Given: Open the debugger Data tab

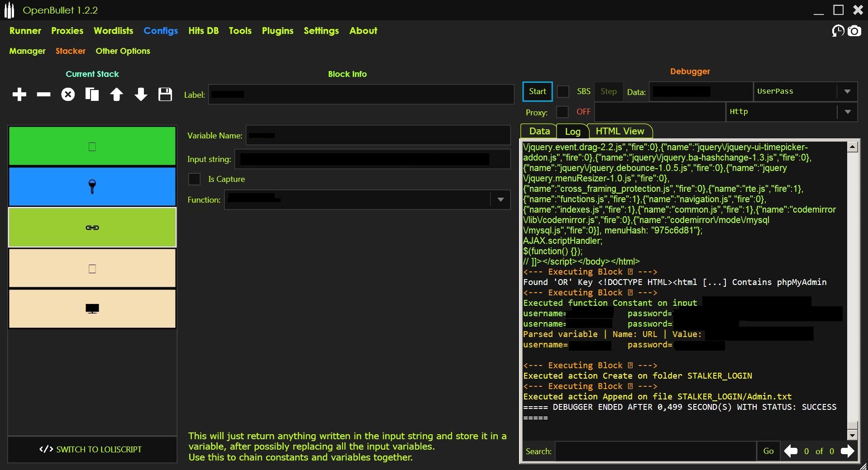Looking at the screenshot, I should click(539, 131).
